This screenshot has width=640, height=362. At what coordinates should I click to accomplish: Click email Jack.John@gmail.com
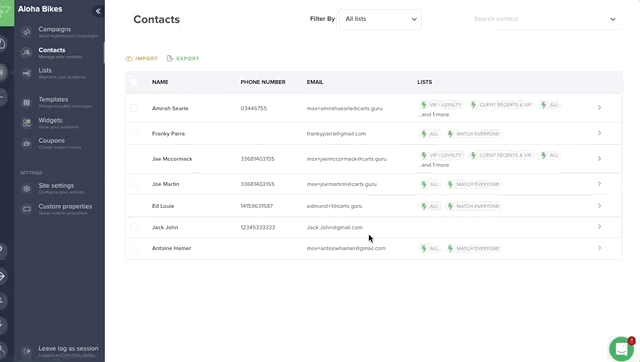[335, 228]
